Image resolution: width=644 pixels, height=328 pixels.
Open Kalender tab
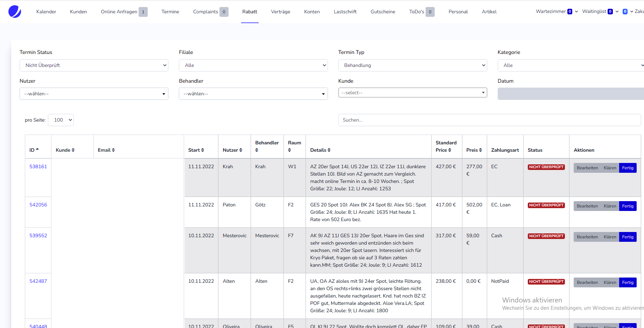(46, 12)
